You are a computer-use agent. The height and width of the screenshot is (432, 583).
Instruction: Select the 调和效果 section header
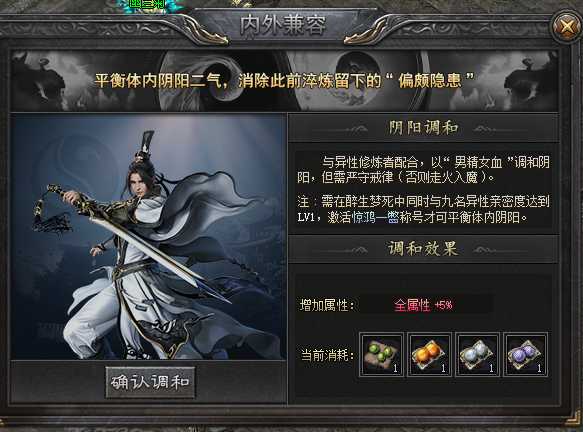pyautogui.click(x=423, y=249)
